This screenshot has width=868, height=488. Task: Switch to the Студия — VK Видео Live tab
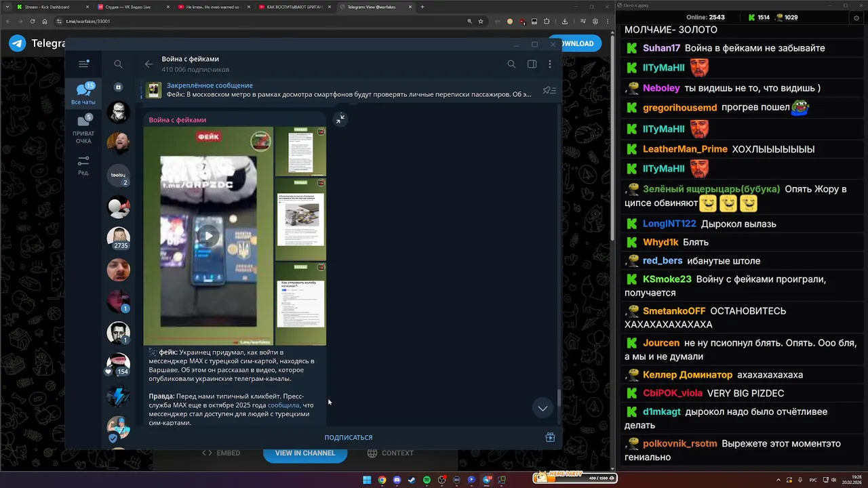point(133,7)
